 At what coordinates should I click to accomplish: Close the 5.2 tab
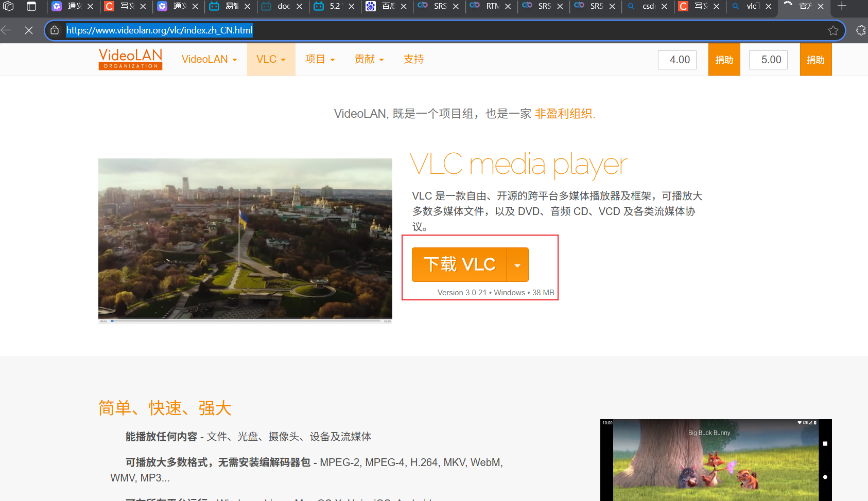click(352, 6)
